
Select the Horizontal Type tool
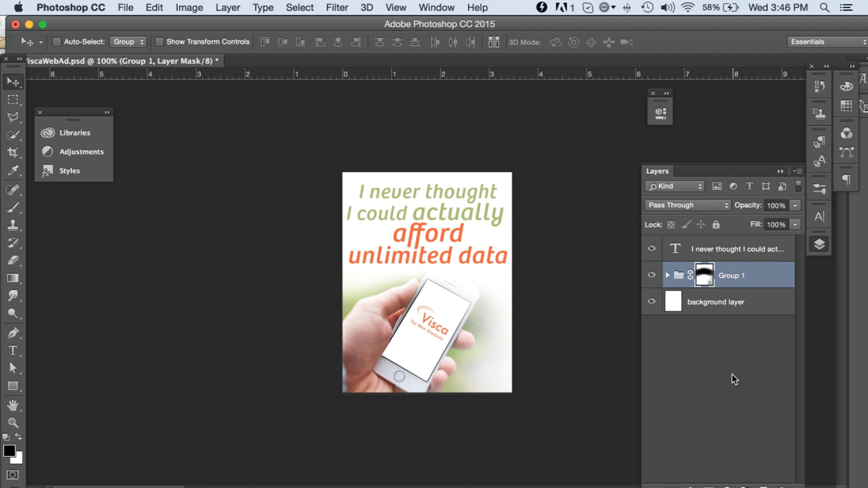13,350
